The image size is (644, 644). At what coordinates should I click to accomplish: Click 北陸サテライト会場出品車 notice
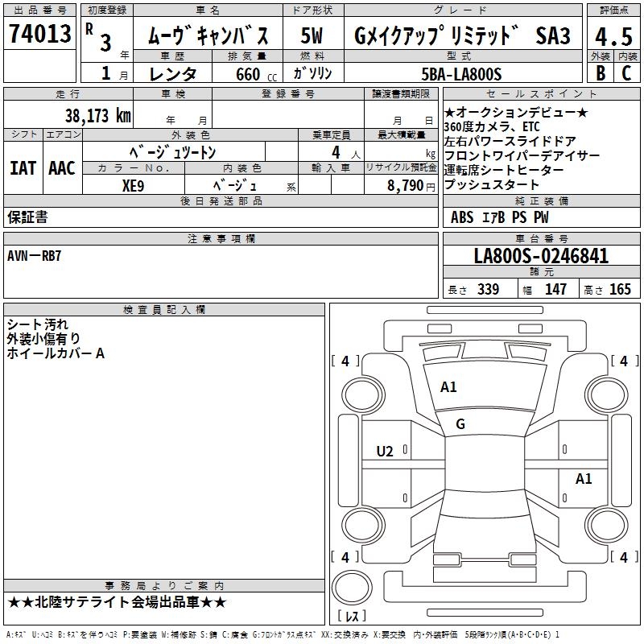click(x=117, y=602)
